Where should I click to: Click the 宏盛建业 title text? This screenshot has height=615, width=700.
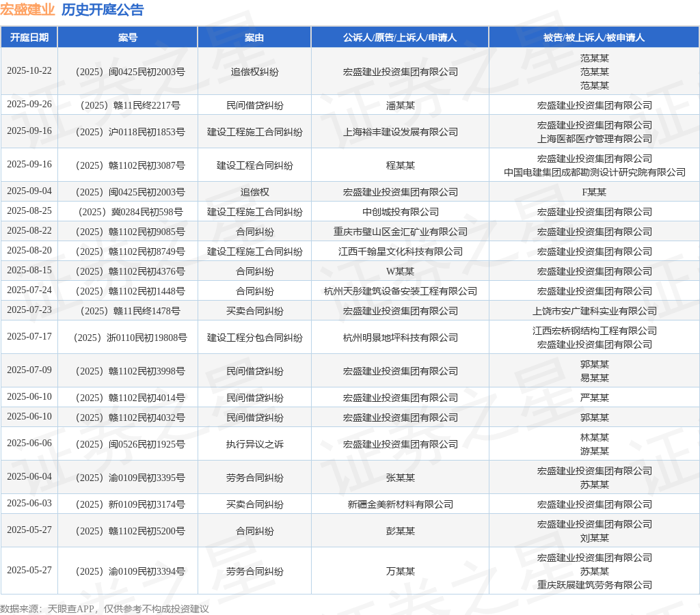click(27, 10)
